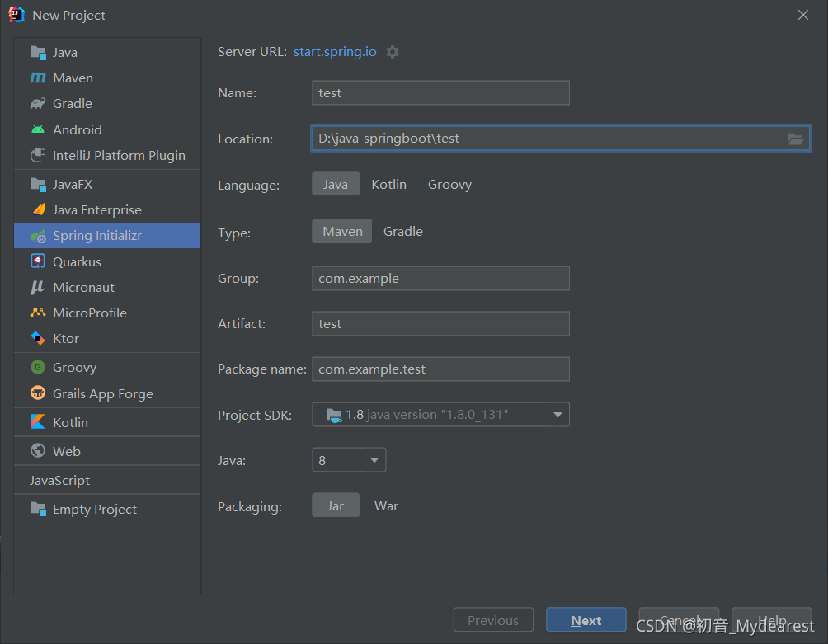Image resolution: width=828 pixels, height=644 pixels.
Task: Browse for location with folder icon
Action: (796, 139)
